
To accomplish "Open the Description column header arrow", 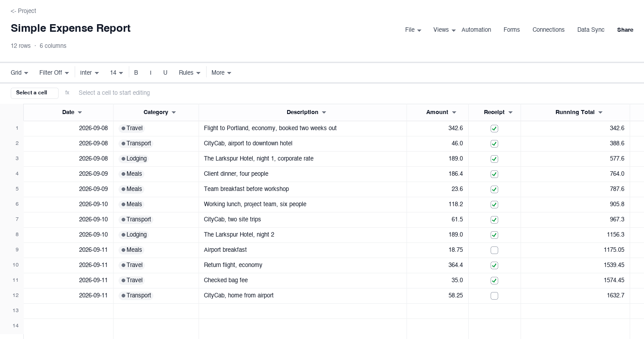I will [x=324, y=113].
